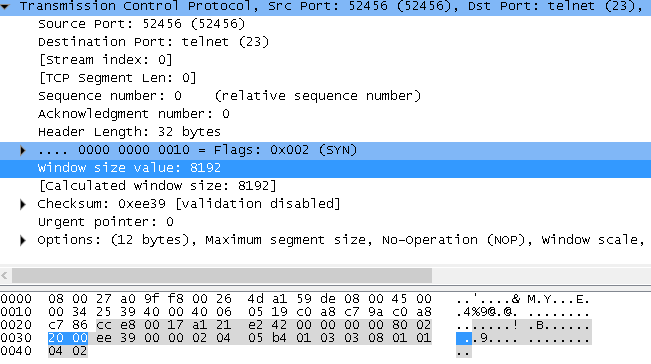
Task: Collapse the Transmission Control Protocol tree
Action: coord(5,7)
